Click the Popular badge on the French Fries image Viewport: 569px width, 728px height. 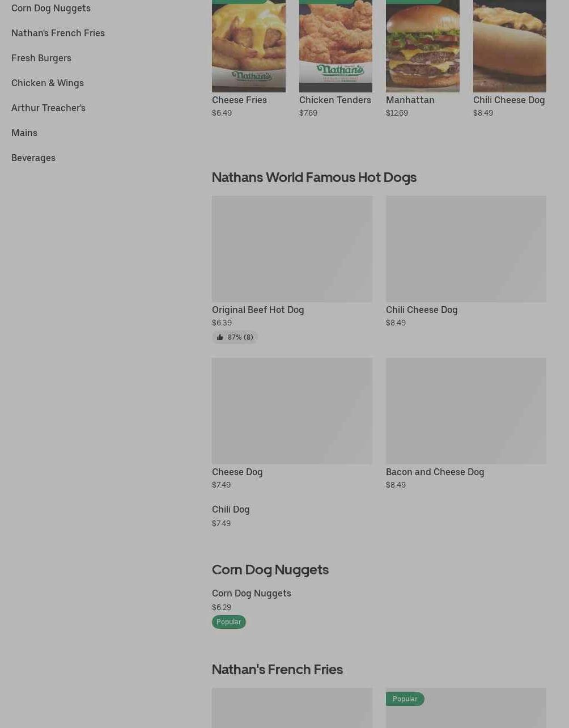pos(405,699)
